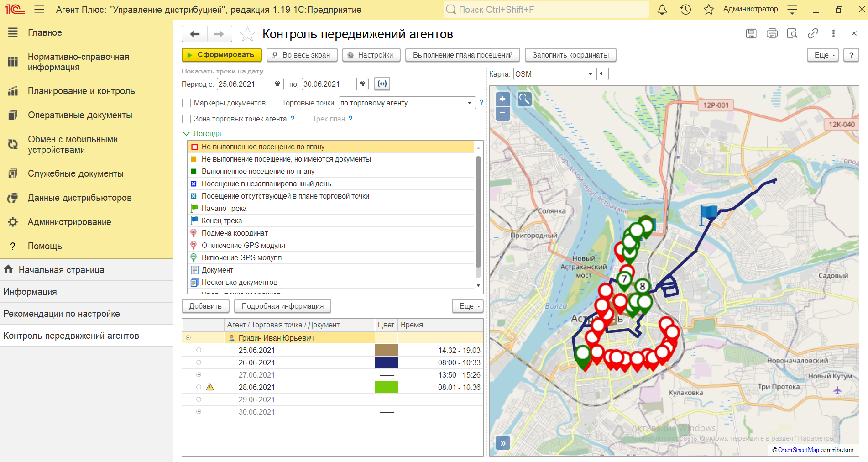Click green color swatch for 28.06.2021
Viewport: 868px width, 462px height.
tap(386, 387)
